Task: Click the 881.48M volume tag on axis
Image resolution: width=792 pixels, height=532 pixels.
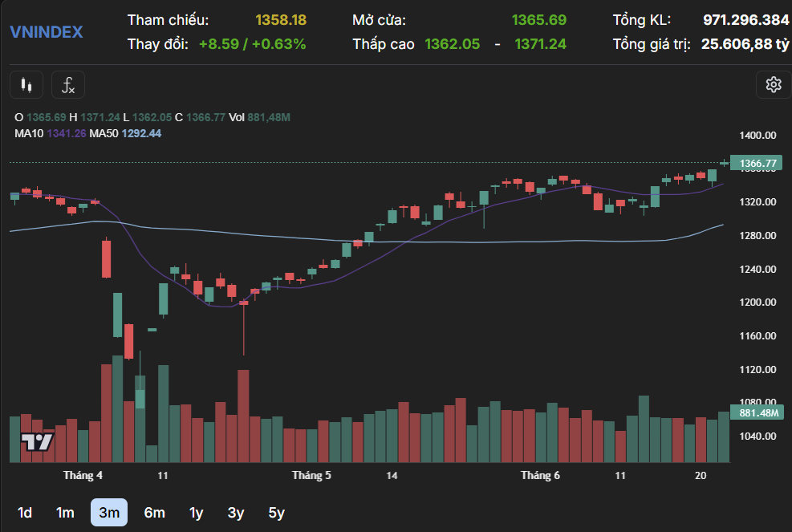Action: coord(757,412)
